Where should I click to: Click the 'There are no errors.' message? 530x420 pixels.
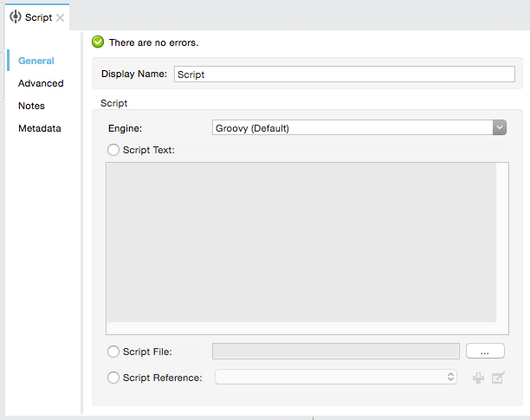point(154,42)
